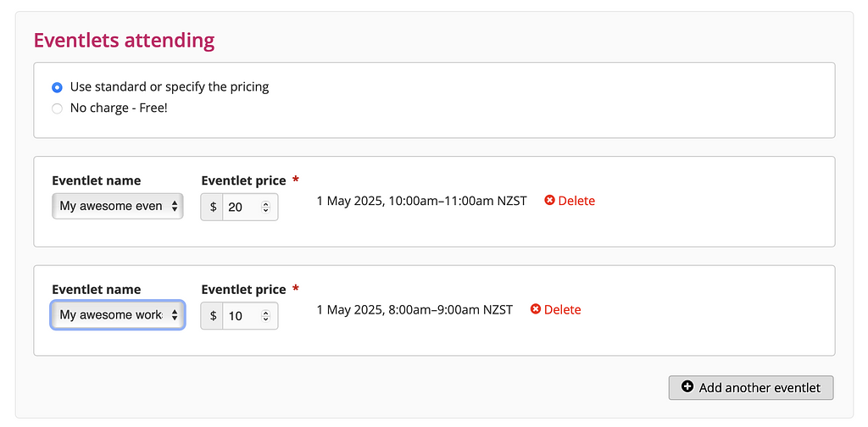Click stepper arrows on the 10 price field

[265, 316]
